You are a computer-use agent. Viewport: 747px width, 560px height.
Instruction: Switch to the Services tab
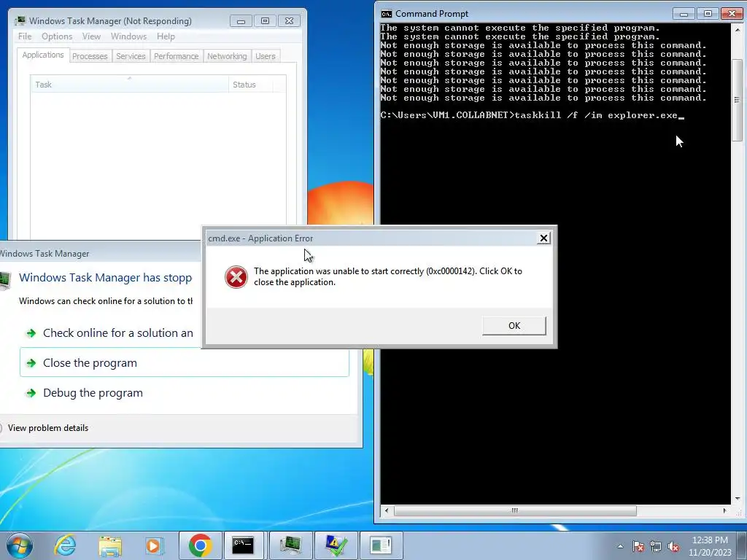click(131, 56)
